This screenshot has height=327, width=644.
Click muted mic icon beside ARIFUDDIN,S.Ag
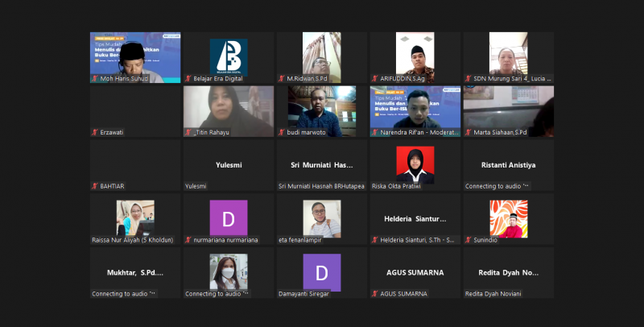pyautogui.click(x=375, y=78)
